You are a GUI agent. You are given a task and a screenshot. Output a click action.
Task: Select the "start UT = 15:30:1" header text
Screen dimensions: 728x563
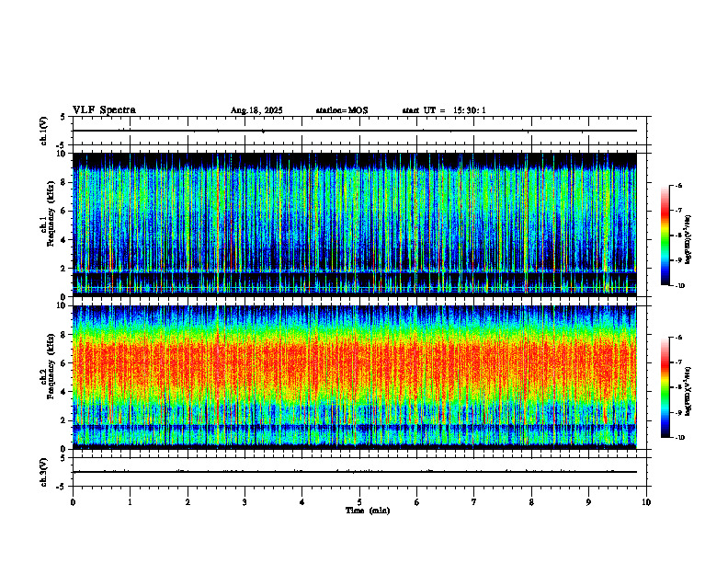click(444, 110)
